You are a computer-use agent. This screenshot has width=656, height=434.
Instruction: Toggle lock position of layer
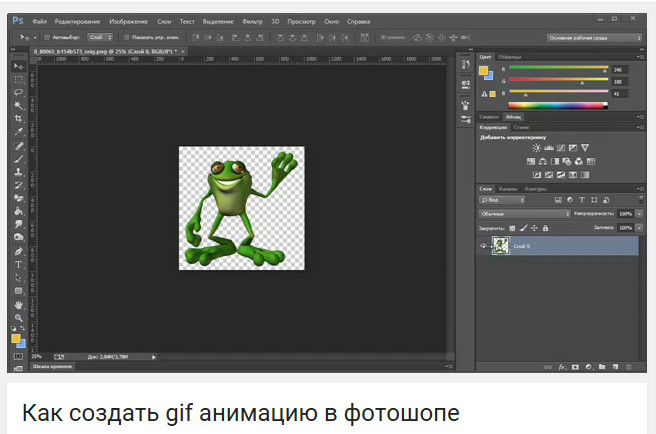[534, 228]
